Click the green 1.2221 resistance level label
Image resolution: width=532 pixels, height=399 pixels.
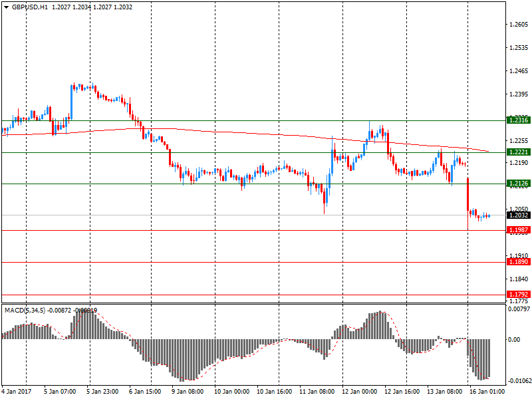click(518, 152)
